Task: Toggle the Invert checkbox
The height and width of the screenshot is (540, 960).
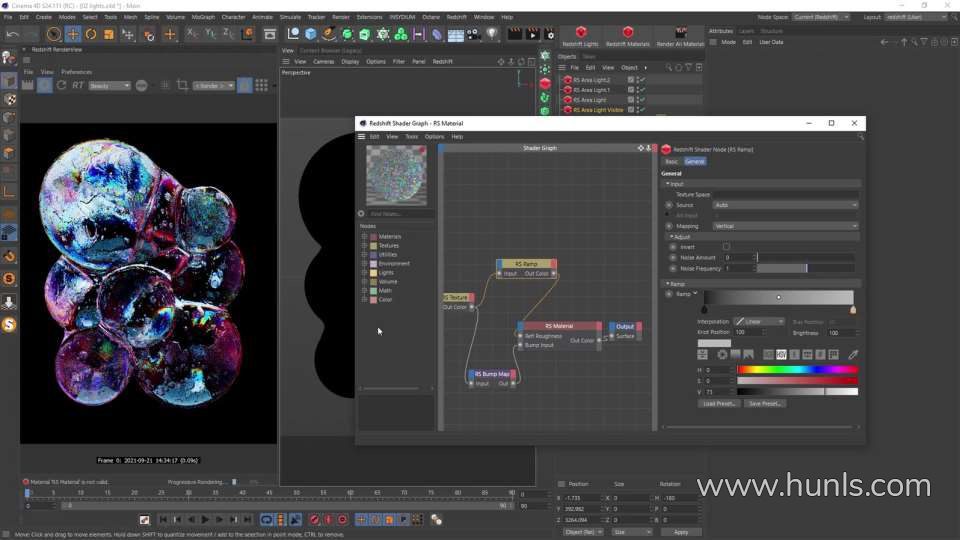Action: pyautogui.click(x=726, y=246)
